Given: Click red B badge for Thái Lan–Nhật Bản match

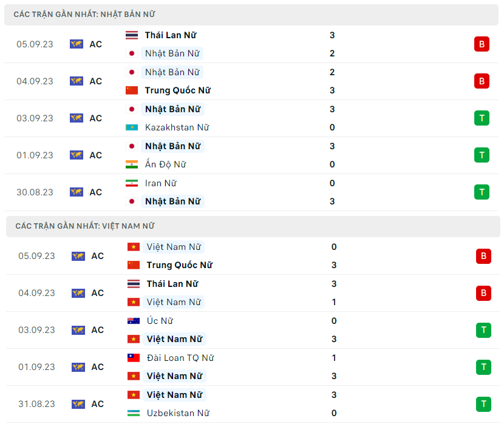Looking at the screenshot, I should pos(482,44).
